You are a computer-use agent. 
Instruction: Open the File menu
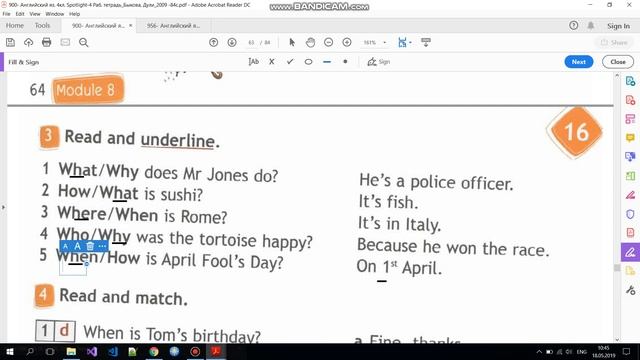tap(7, 14)
